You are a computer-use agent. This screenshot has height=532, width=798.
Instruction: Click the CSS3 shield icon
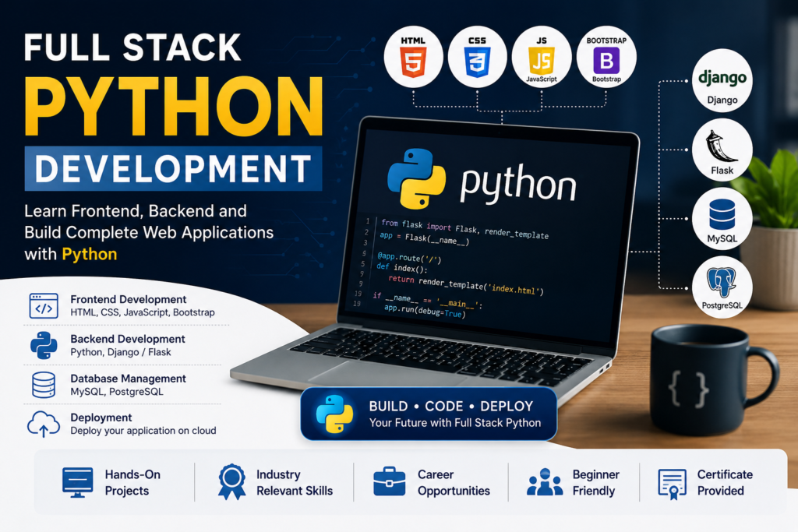[478, 62]
